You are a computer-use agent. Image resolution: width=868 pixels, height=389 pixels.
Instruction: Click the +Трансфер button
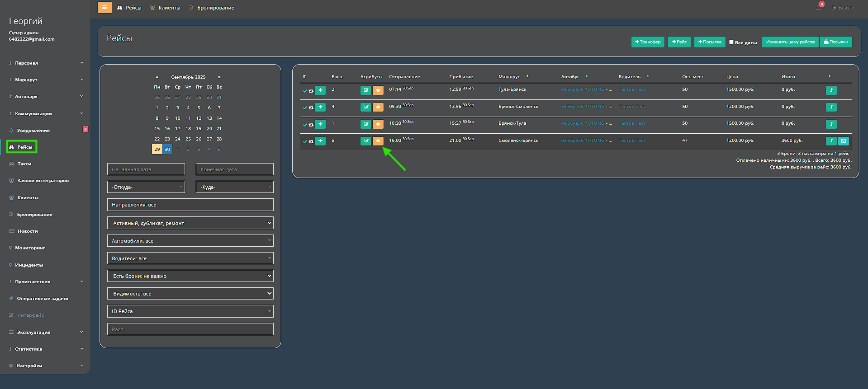coord(648,42)
